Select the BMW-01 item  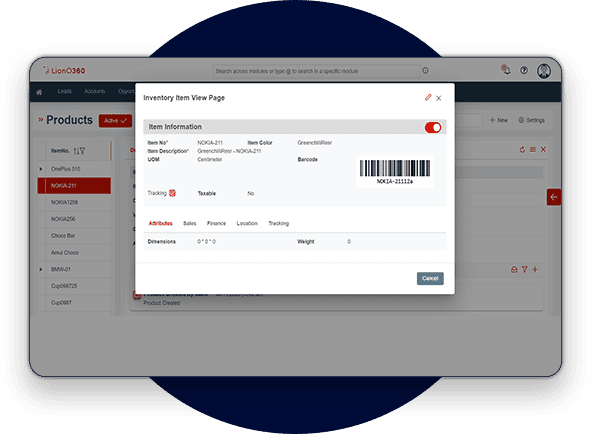61,269
